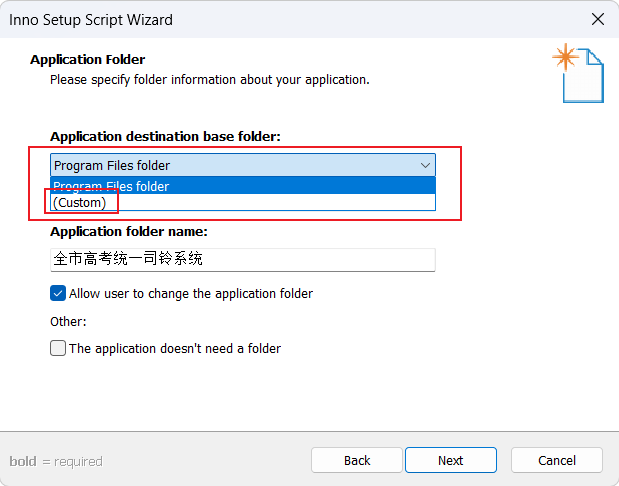Uncheck Allow user to change application folder
The width and height of the screenshot is (619, 486).
pos(58,293)
